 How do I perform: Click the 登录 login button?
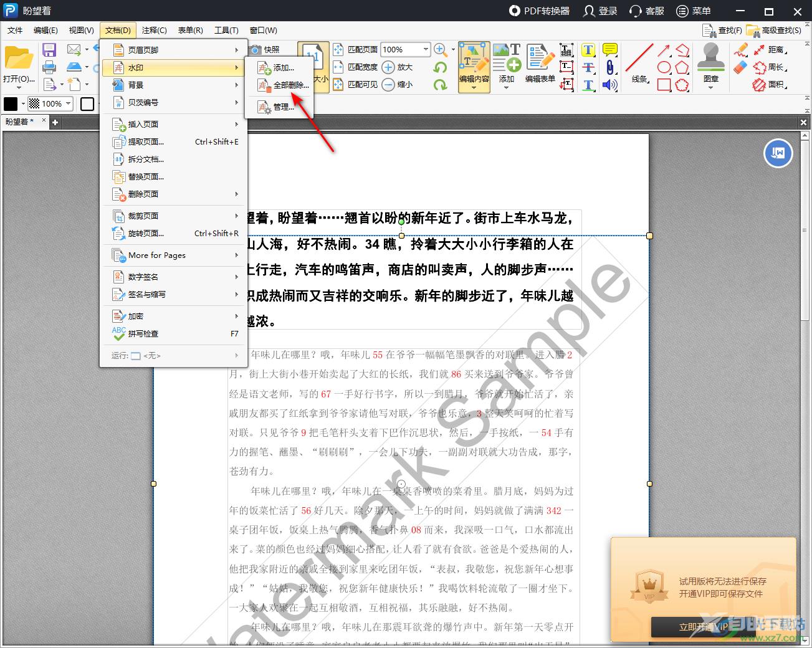[600, 11]
